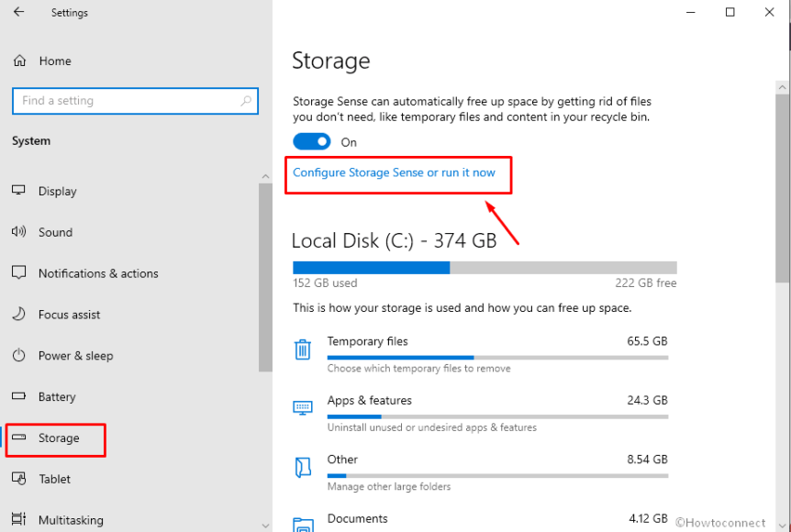This screenshot has height=532, width=791.
Task: Click the Temporary files trash icon
Action: [303, 349]
